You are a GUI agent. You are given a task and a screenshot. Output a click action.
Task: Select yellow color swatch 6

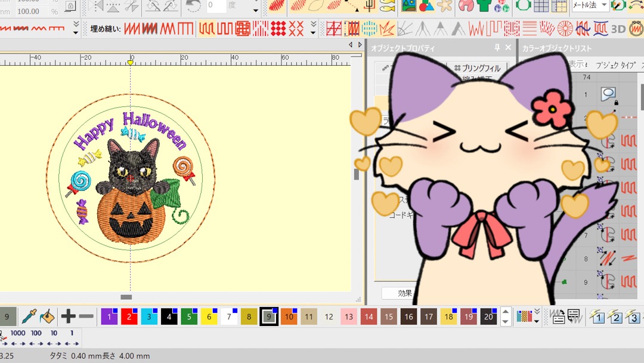click(x=209, y=316)
